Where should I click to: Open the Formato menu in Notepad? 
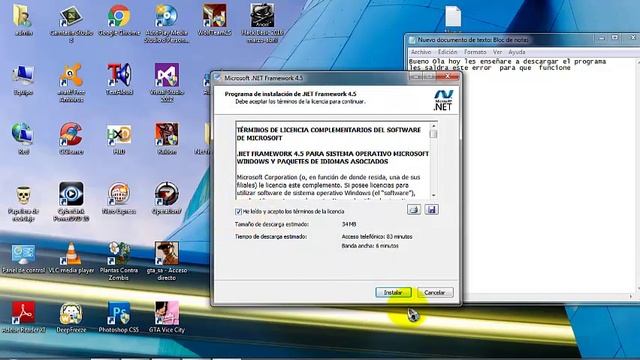click(x=475, y=52)
